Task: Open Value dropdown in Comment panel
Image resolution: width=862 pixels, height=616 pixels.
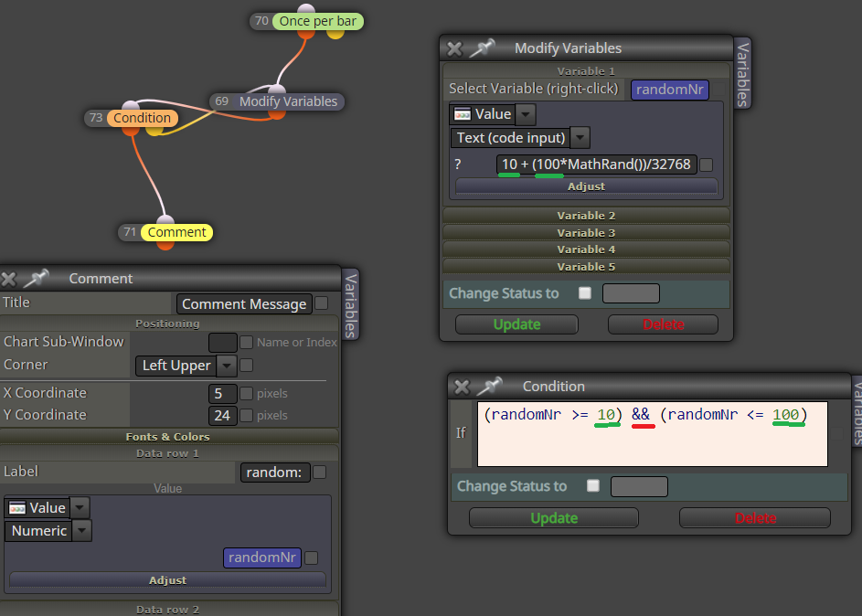Action: 80,508
